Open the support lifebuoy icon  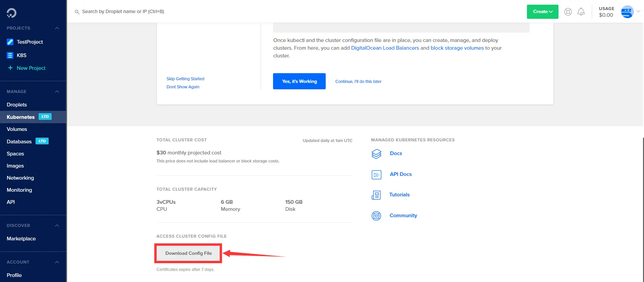coord(568,12)
